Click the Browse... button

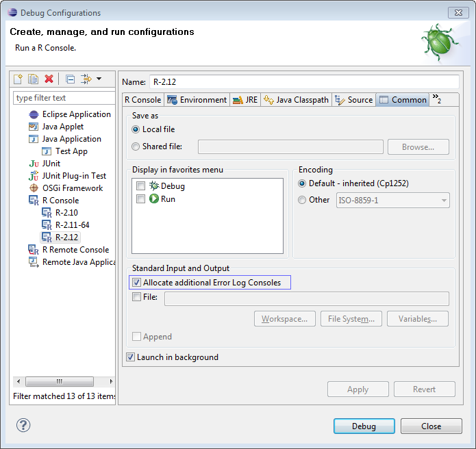[418, 147]
